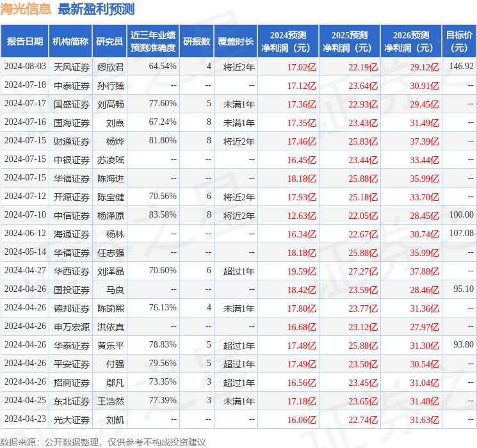
Task: Select analyst 杨烨
Action: 115,141
